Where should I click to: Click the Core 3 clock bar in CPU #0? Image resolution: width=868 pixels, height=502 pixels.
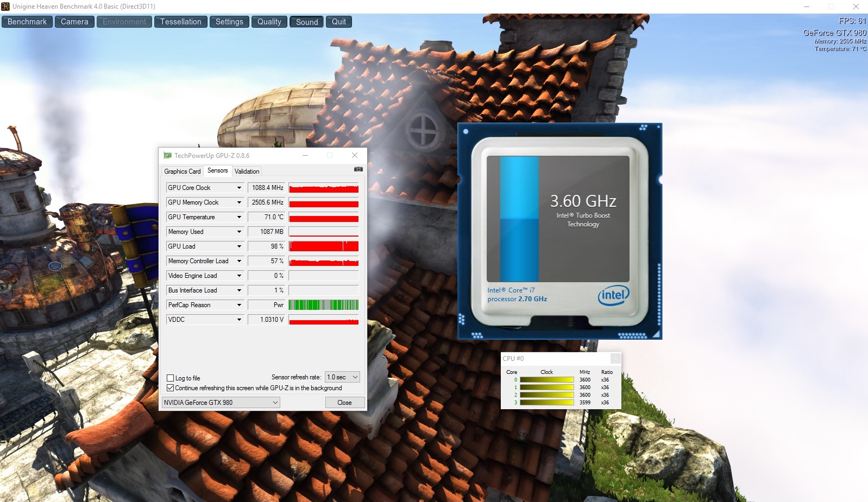click(x=546, y=403)
